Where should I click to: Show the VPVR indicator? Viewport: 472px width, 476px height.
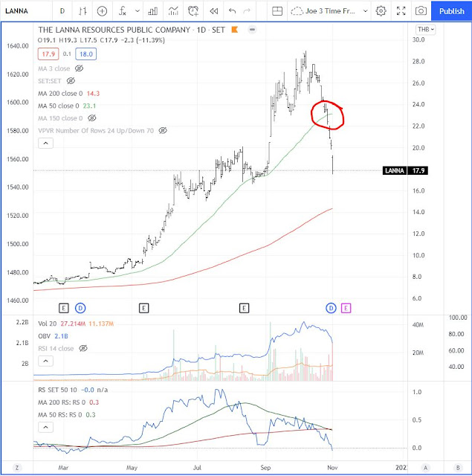[x=163, y=131]
